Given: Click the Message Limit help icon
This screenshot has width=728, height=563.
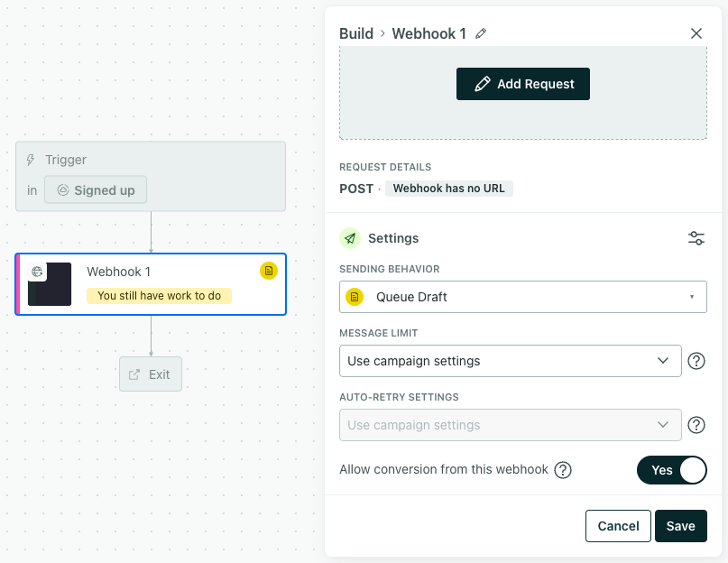Looking at the screenshot, I should click(696, 361).
